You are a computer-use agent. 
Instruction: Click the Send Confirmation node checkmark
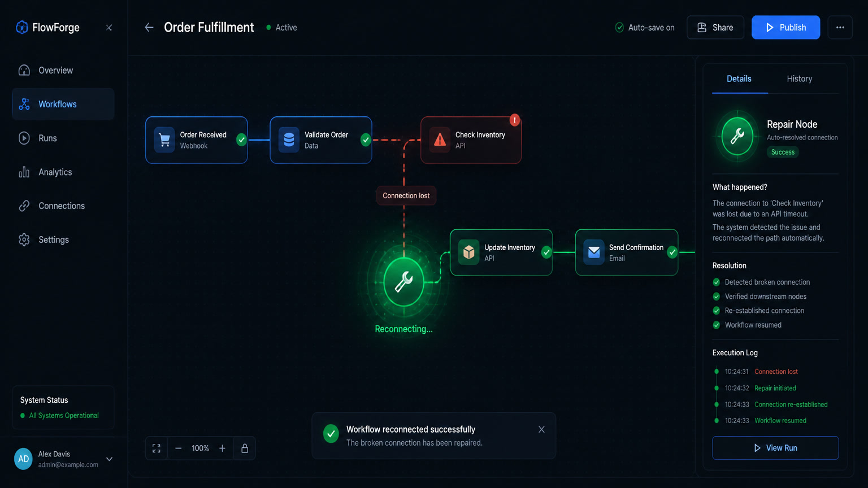click(672, 252)
